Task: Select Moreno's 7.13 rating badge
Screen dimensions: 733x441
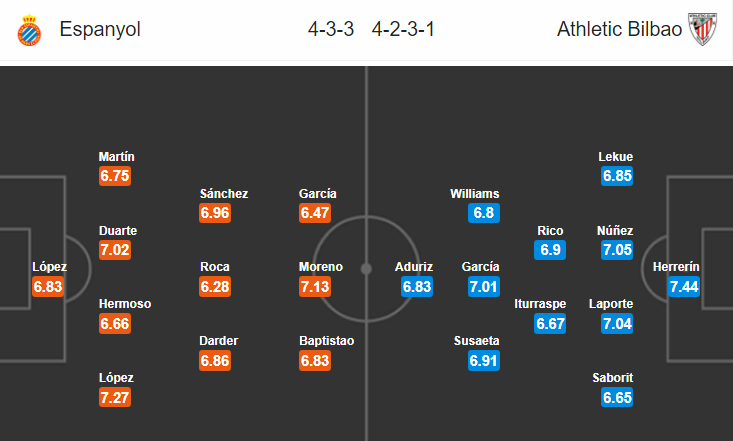Action: click(x=315, y=287)
